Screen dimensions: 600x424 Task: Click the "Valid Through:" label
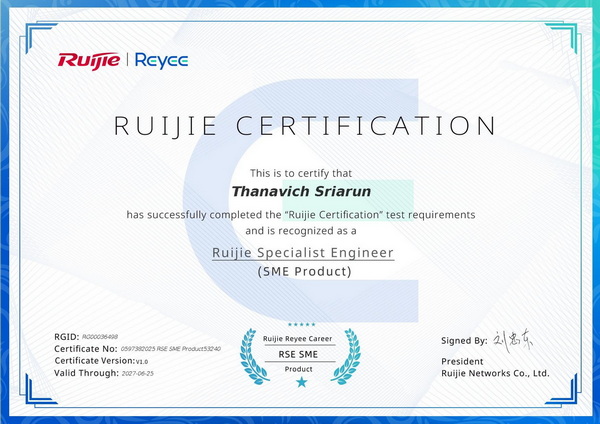click(86, 373)
